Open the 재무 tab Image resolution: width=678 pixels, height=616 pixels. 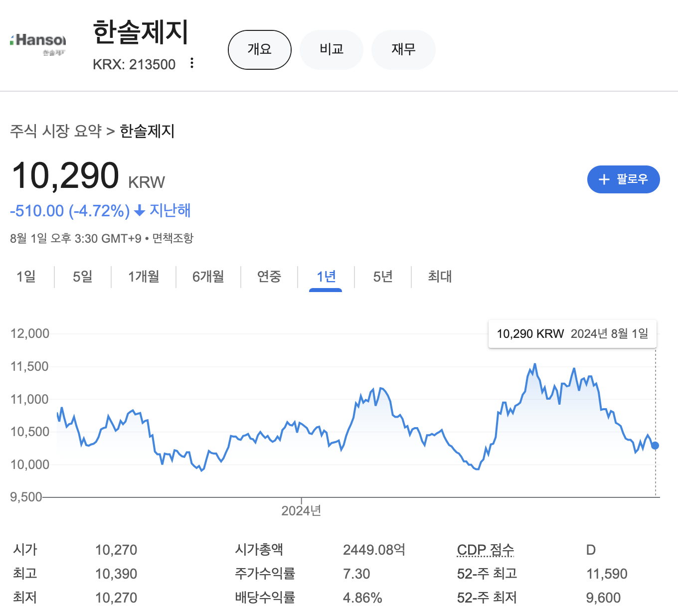(x=403, y=49)
